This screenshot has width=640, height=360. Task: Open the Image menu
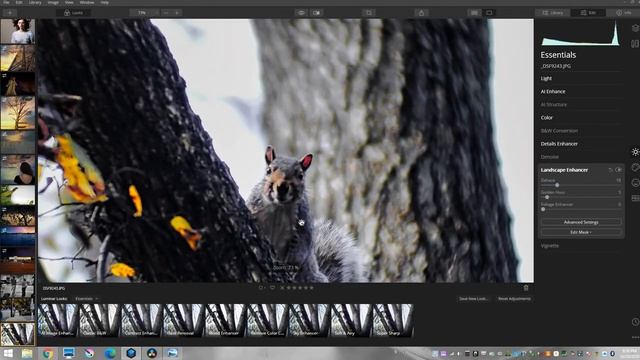53,2
